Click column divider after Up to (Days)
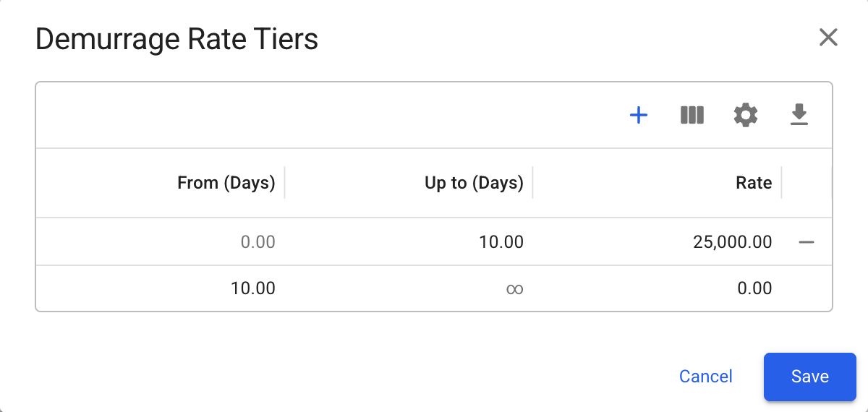The height and width of the screenshot is (412, 868). click(532, 183)
